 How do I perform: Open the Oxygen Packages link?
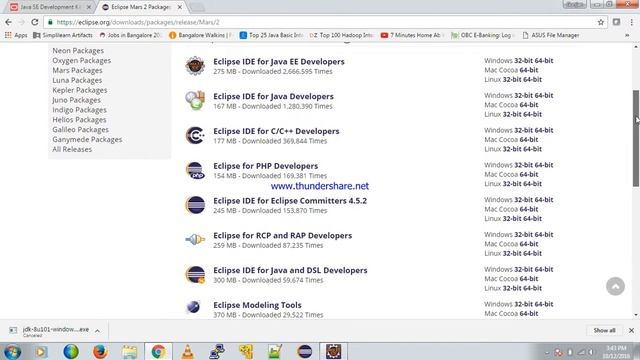tap(82, 60)
